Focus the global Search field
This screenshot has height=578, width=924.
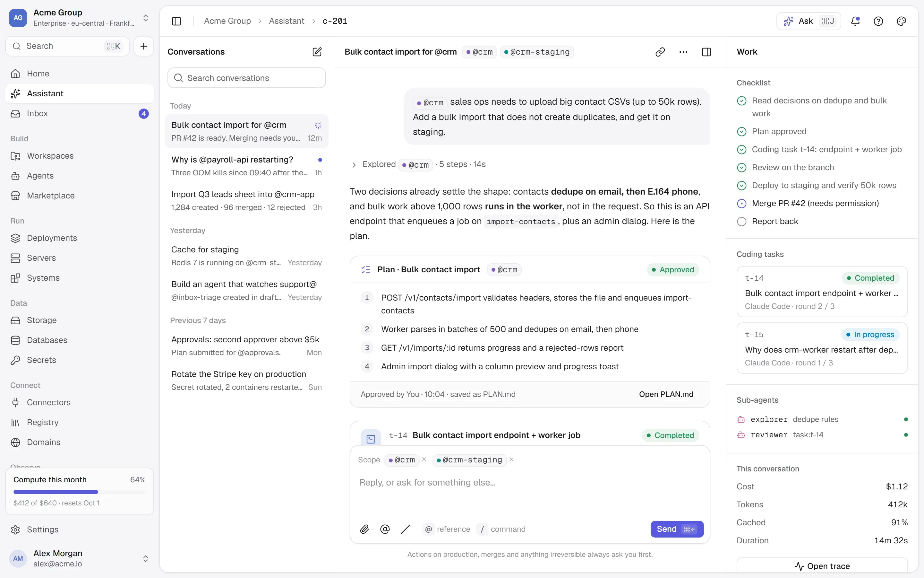(68, 46)
